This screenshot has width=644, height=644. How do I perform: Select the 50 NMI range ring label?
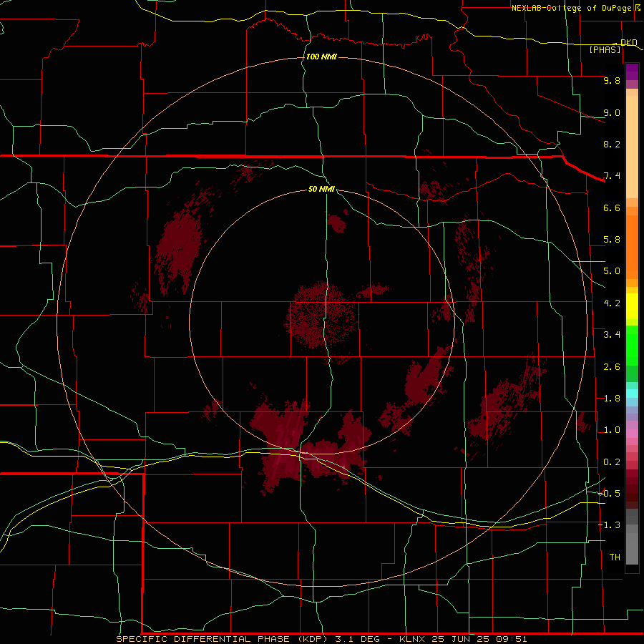coord(321,189)
